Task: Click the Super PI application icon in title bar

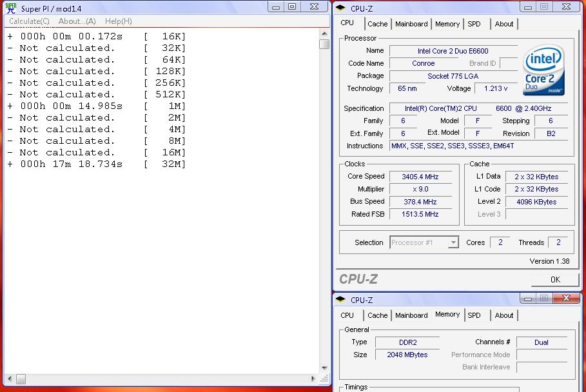Action: tap(10, 8)
